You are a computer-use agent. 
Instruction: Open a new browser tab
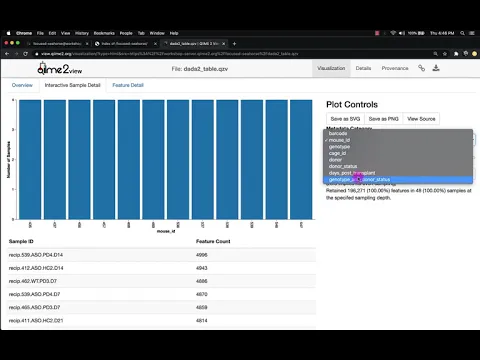click(x=234, y=44)
